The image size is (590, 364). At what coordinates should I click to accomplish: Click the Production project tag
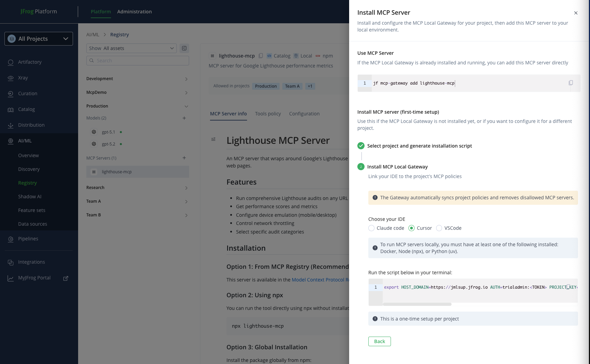[266, 86]
